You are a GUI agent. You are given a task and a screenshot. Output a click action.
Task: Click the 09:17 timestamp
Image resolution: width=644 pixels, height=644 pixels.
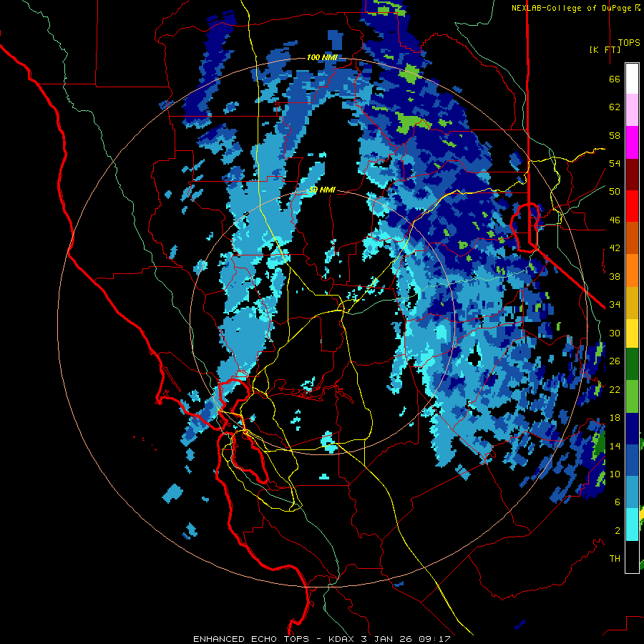(434, 639)
